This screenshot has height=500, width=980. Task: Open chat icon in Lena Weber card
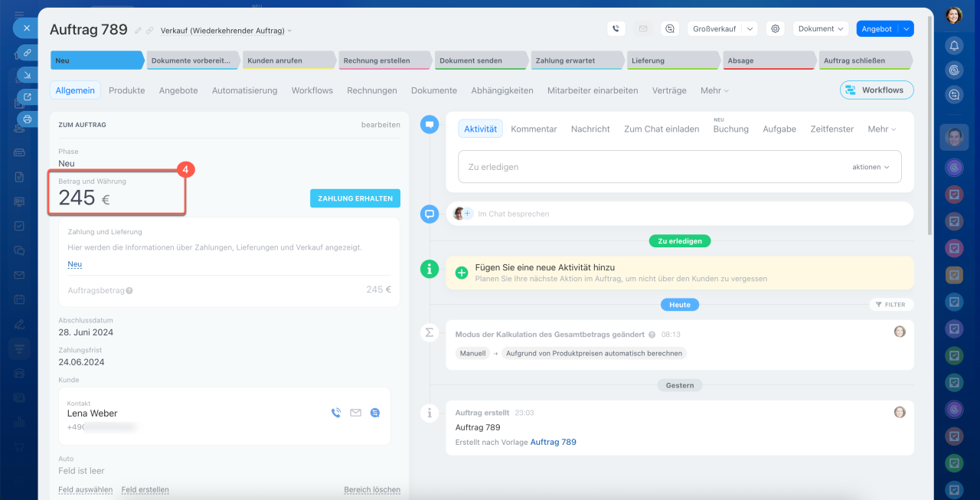(x=374, y=413)
